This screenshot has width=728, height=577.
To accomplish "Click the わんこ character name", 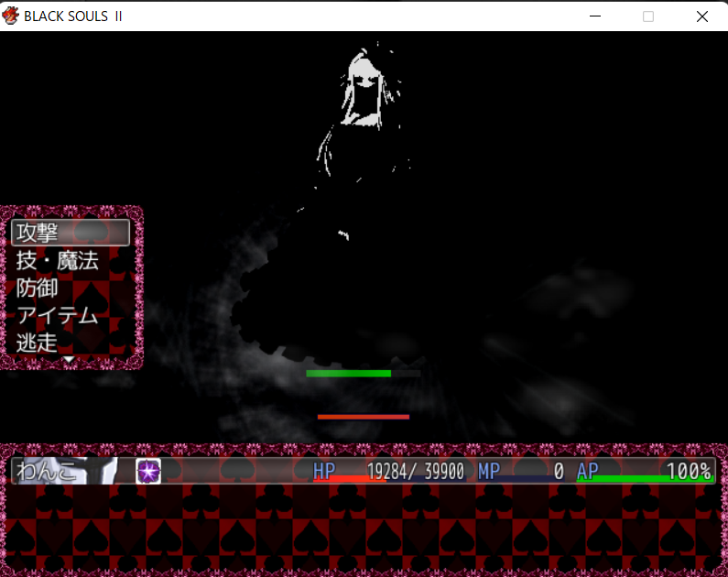I will tap(46, 471).
